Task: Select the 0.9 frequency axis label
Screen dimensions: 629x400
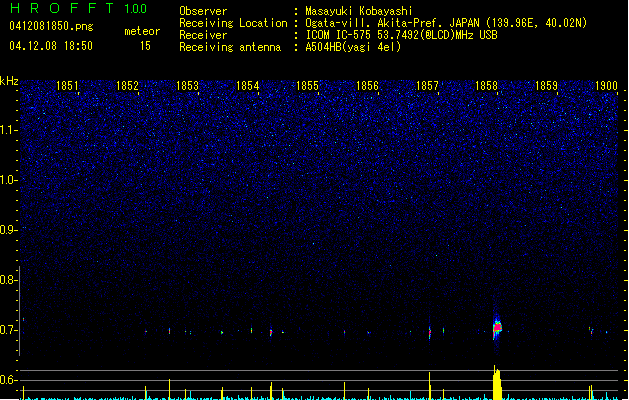Action: (x=9, y=229)
